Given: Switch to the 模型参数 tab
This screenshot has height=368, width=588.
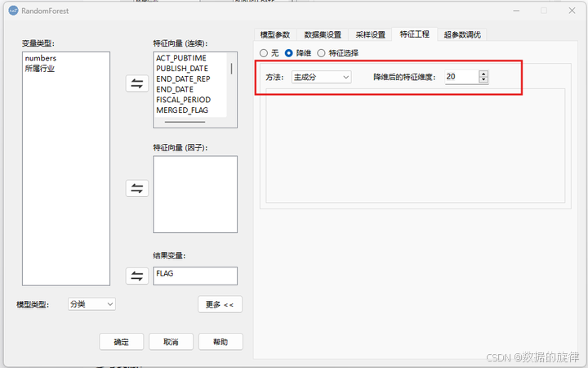Looking at the screenshot, I should (275, 34).
